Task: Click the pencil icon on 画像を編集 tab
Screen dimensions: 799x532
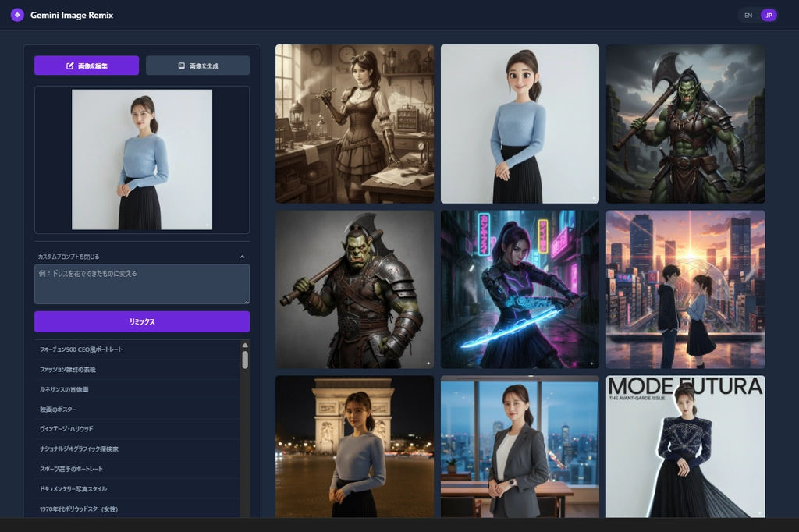Action: point(70,66)
